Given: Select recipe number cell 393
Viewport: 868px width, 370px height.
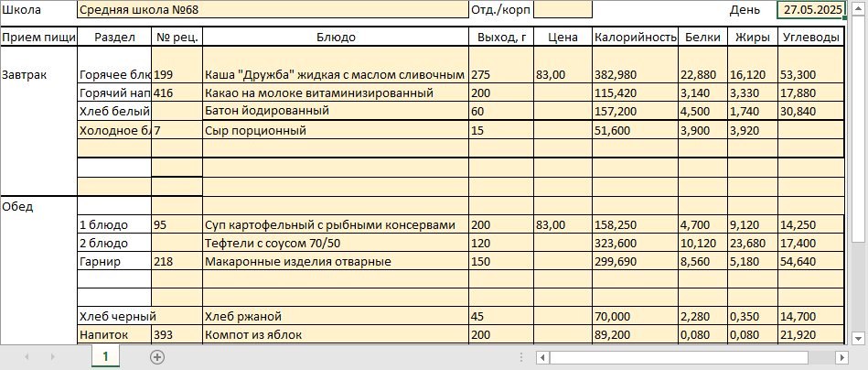Looking at the screenshot, I should pos(177,334).
